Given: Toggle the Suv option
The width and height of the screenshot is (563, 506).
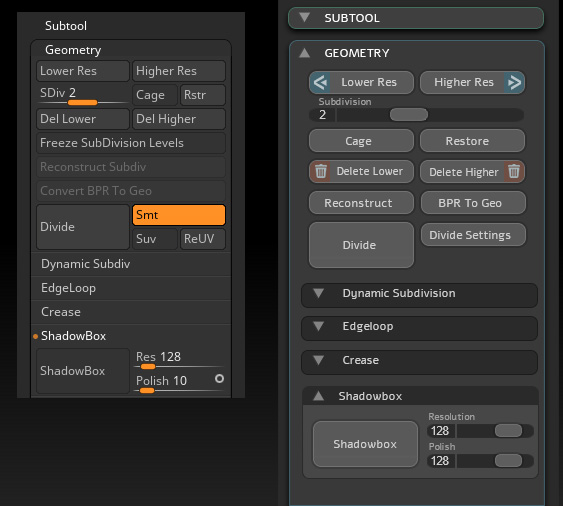Looking at the screenshot, I should click(154, 239).
